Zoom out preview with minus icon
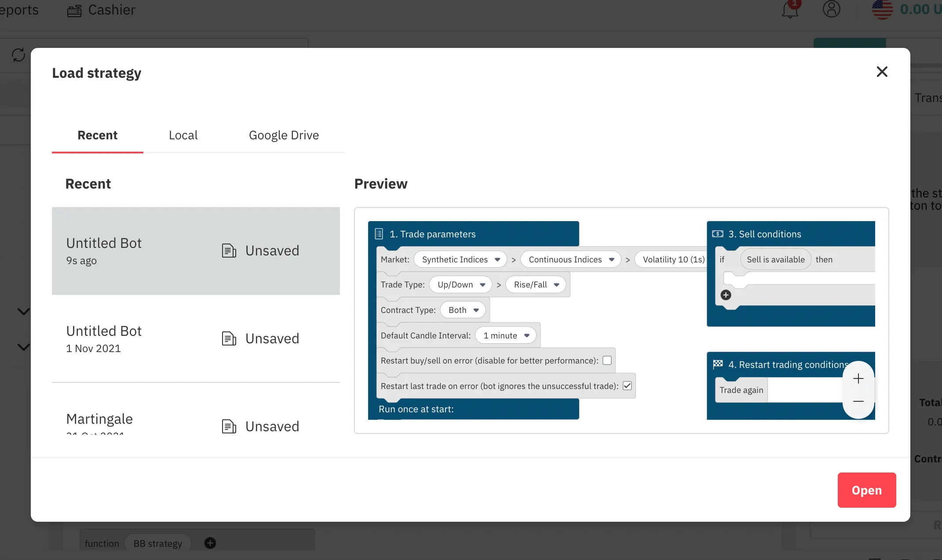 (x=858, y=401)
